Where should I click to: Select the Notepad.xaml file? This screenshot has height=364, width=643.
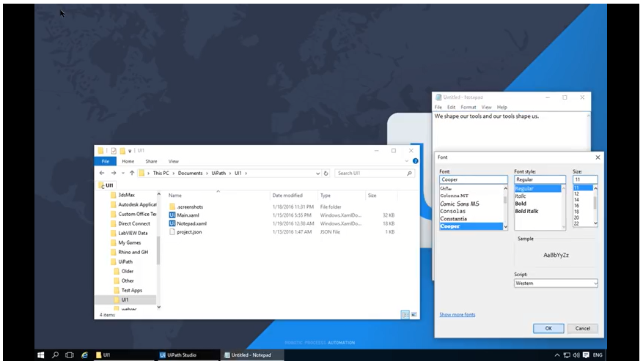(x=191, y=223)
